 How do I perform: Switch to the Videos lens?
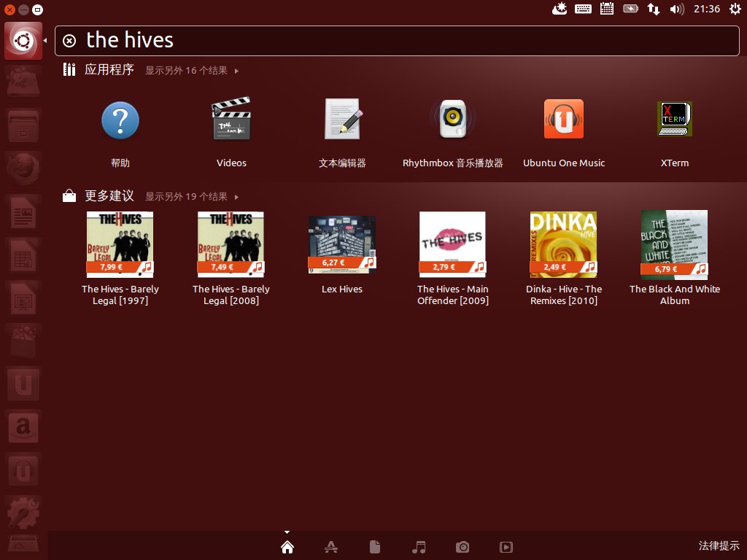[506, 547]
